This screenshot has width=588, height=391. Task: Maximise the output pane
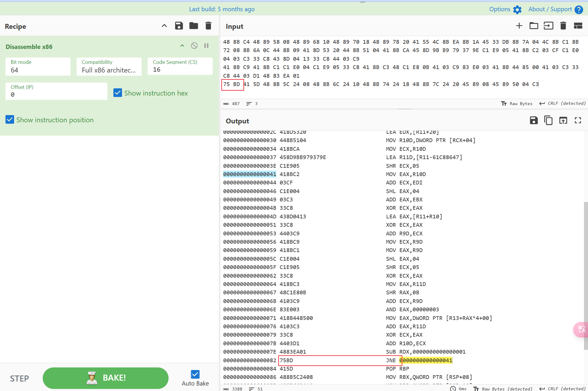[x=578, y=121]
